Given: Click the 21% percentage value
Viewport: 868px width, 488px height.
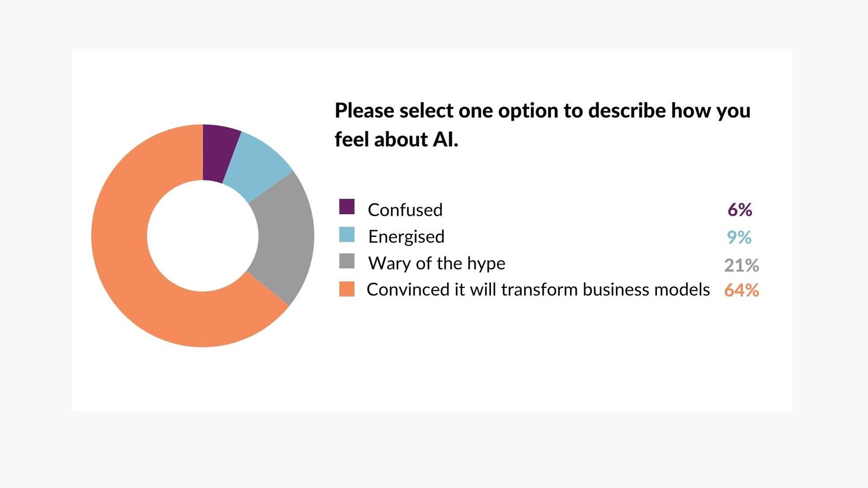Looking at the screenshot, I should tap(742, 265).
